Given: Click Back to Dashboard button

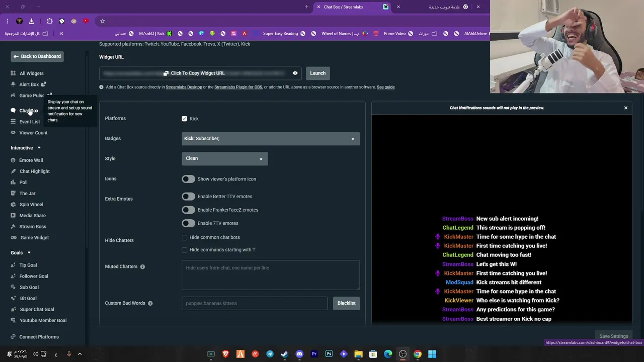Looking at the screenshot, I should click(37, 56).
